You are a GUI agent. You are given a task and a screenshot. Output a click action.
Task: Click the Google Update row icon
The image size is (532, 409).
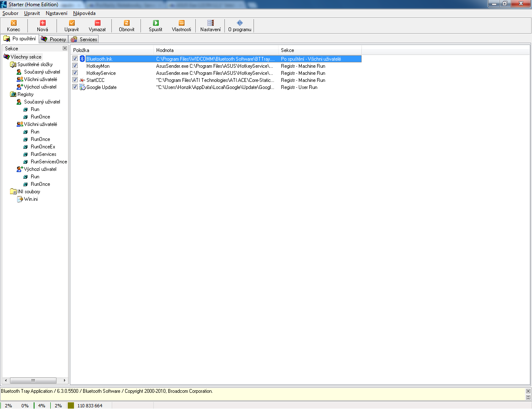[82, 87]
